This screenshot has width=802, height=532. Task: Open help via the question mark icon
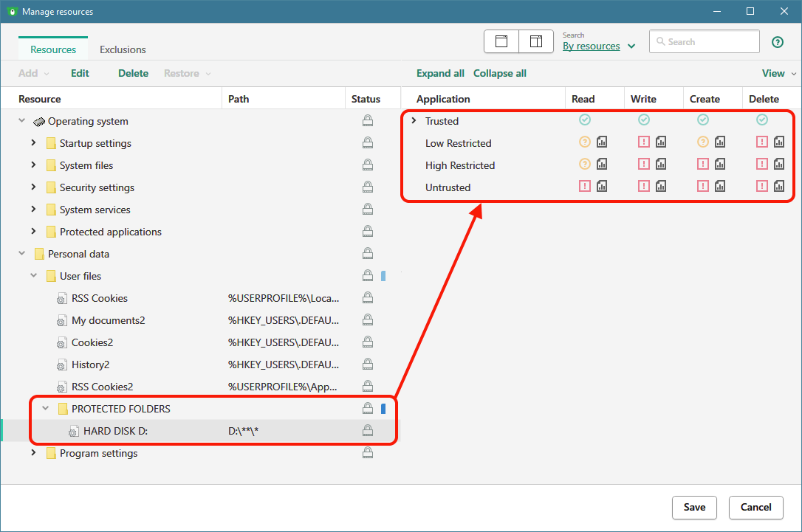[777, 42]
